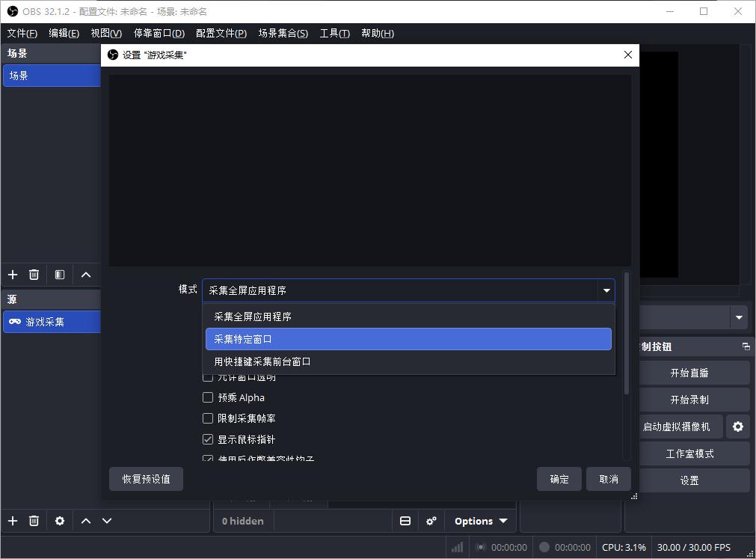756x559 pixels.
Task: Uncheck the 显示鼠标指针 checkbox
Action: coord(208,439)
